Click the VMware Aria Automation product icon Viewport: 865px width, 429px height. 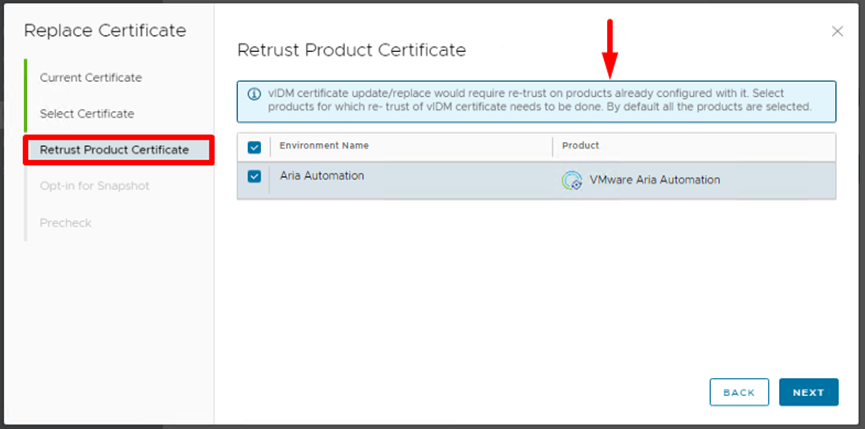pyautogui.click(x=572, y=180)
